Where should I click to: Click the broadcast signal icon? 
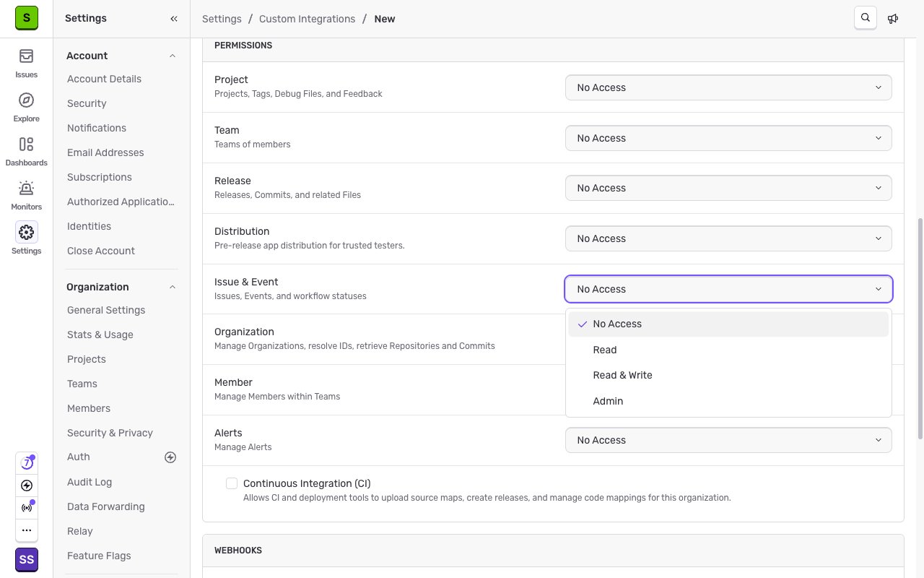27,508
